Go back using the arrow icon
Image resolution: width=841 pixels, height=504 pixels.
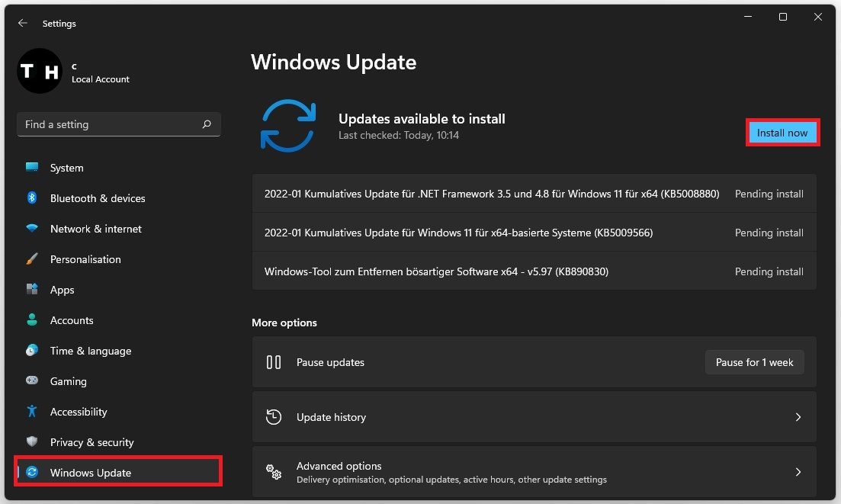pyautogui.click(x=23, y=24)
